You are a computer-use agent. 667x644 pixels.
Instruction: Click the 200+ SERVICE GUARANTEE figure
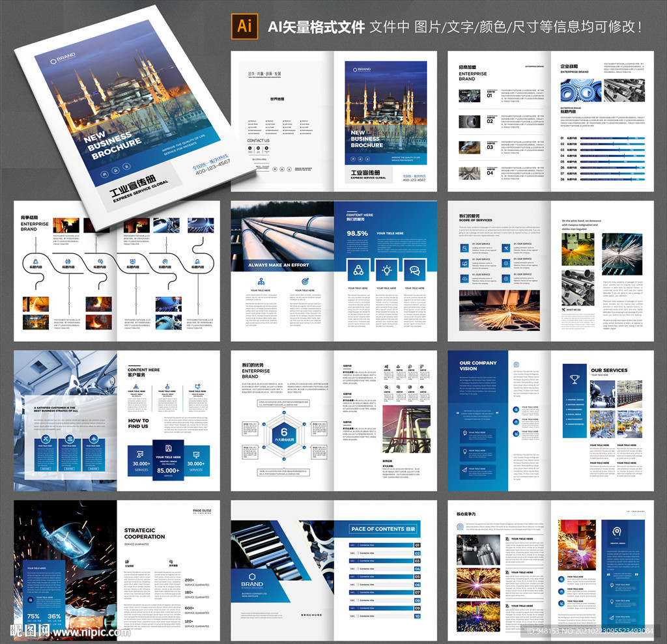(197, 582)
